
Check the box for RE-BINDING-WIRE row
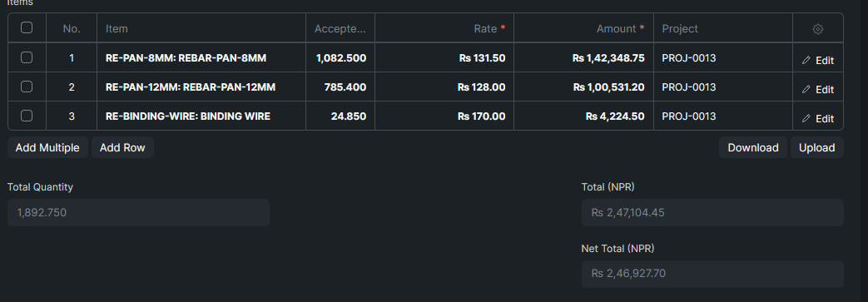click(27, 116)
